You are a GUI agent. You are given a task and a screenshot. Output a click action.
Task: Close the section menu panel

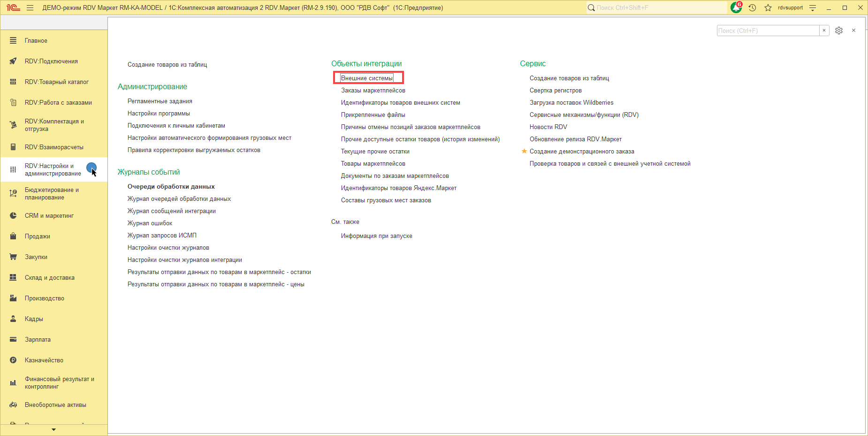(x=853, y=31)
